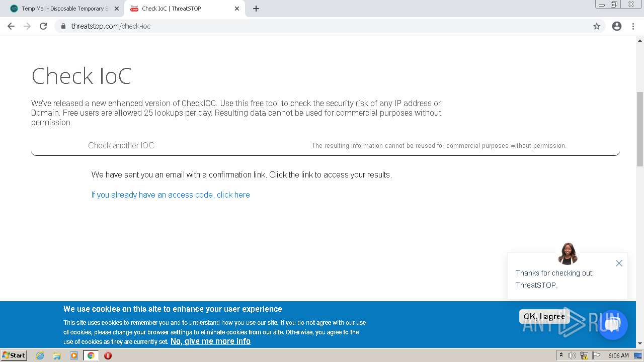
Task: Accept cookies with OK, I agree
Action: (544, 316)
